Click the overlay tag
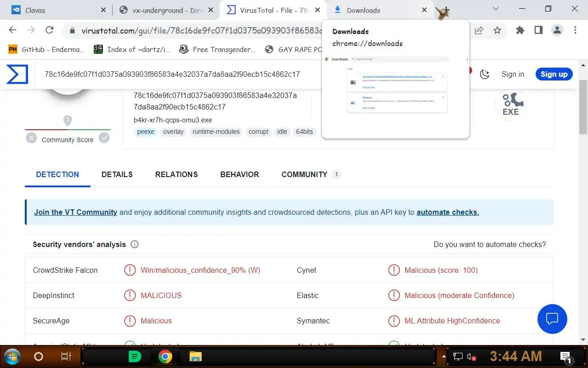 (x=173, y=132)
